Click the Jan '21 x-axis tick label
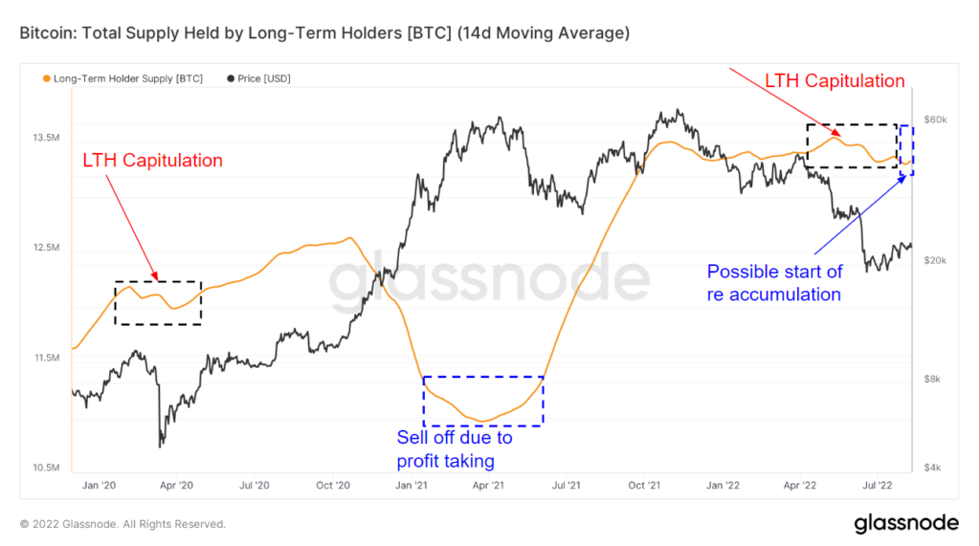 tap(412, 486)
